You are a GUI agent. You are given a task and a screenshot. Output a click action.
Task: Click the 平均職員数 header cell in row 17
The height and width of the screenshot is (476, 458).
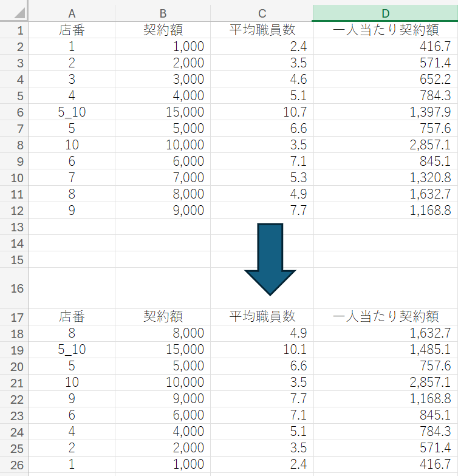[262, 316]
